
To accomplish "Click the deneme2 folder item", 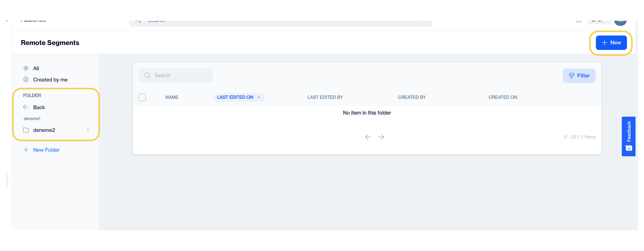I will (44, 130).
